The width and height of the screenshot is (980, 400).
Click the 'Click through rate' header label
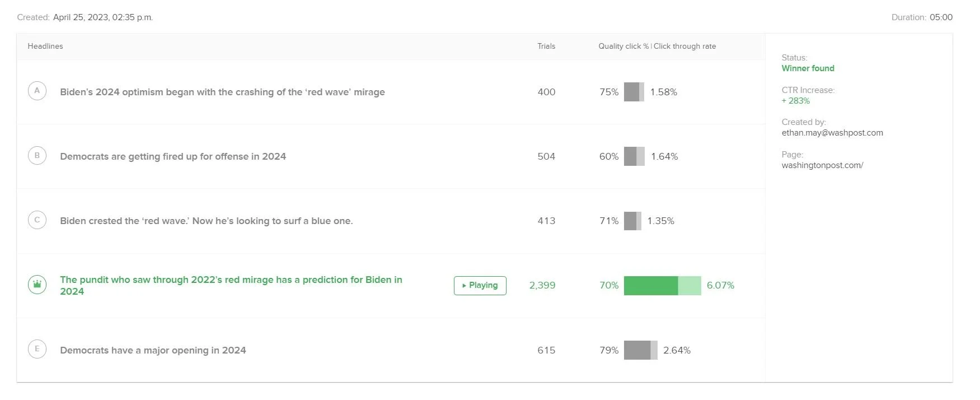click(684, 46)
